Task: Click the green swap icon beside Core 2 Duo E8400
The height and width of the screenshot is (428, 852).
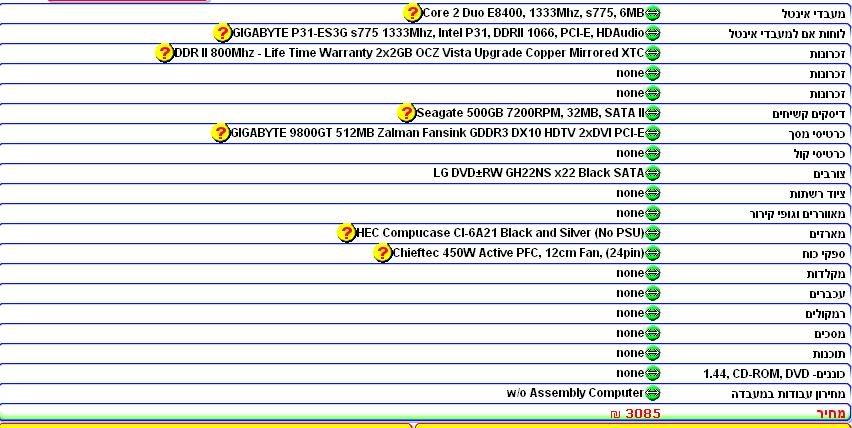Action: 653,13
